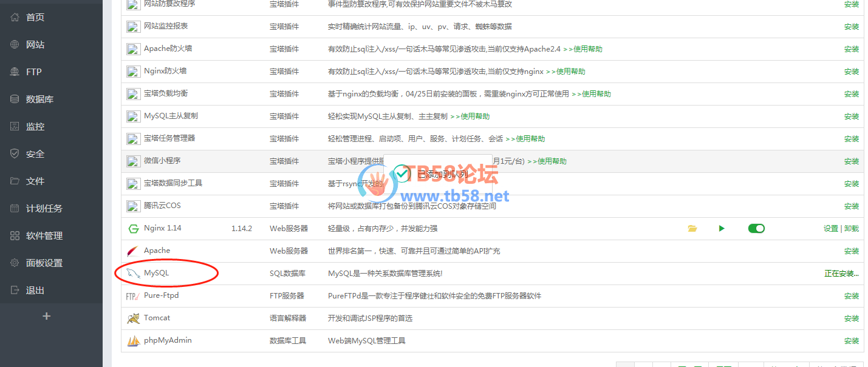Viewport: 868px width, 367px height.
Task: Click the Apache feather icon
Action: point(133,251)
